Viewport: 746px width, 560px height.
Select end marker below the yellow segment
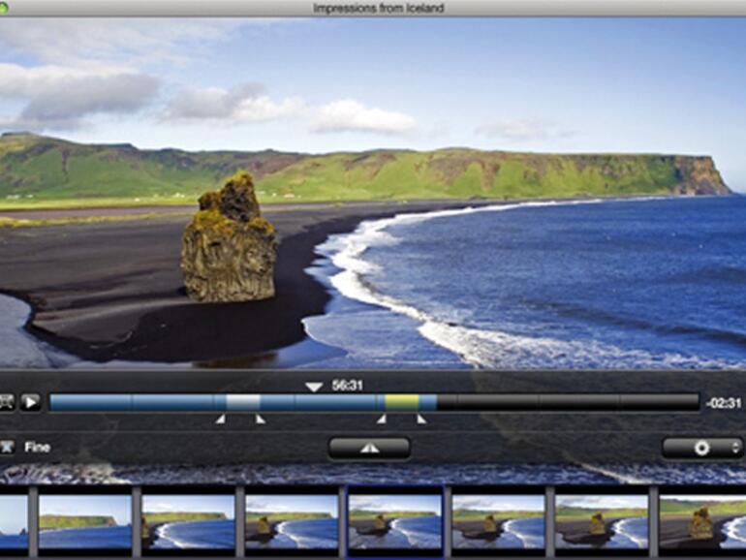tap(421, 420)
